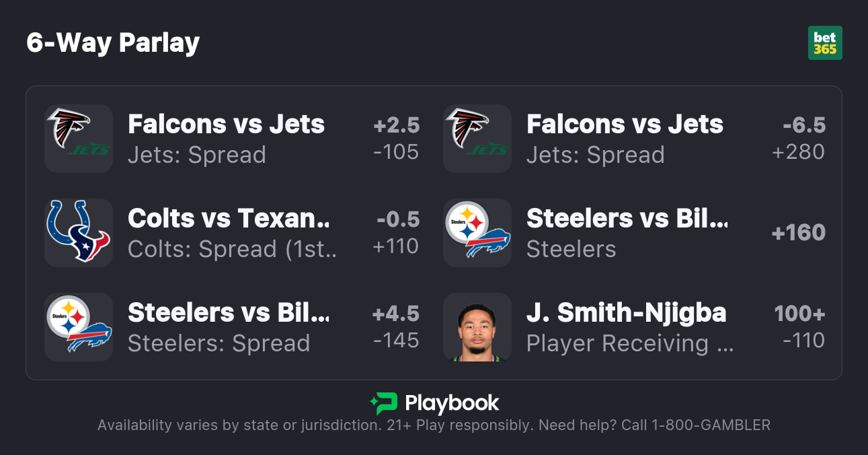Select the 100+ receiving yards -110 odds
Screen dimensions: 868x455
(799, 327)
